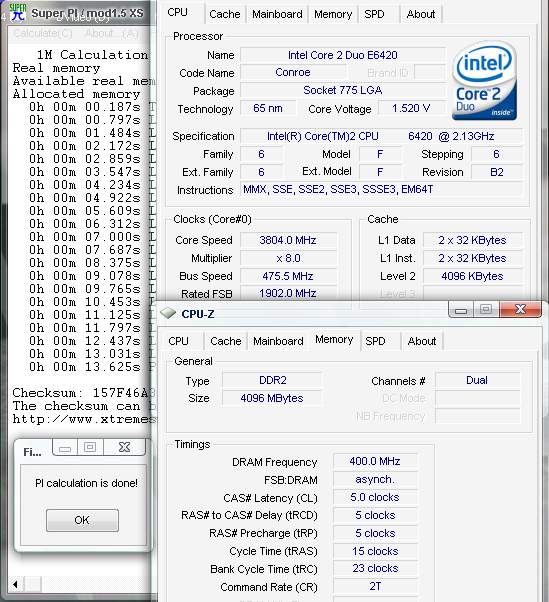Switch to About tab in lower CPU-Z window

pyautogui.click(x=422, y=341)
